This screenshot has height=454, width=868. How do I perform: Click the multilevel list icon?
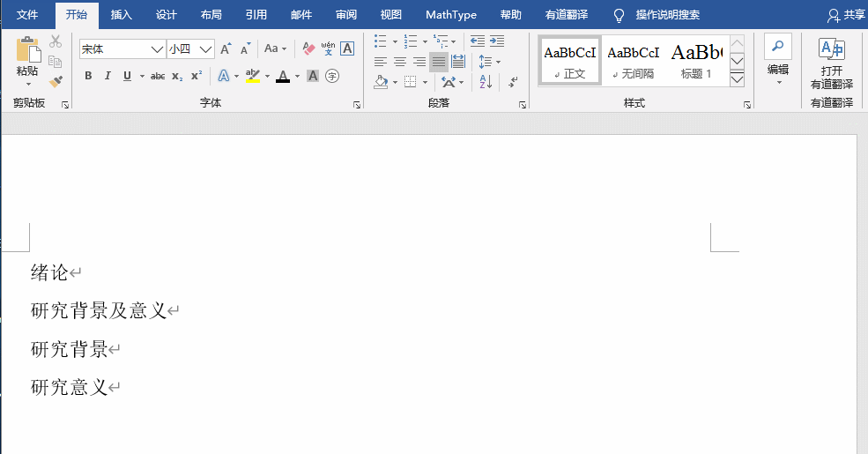[441, 41]
